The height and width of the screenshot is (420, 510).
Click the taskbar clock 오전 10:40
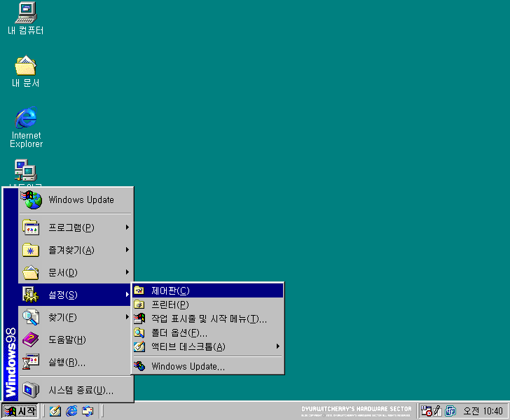coord(483,411)
